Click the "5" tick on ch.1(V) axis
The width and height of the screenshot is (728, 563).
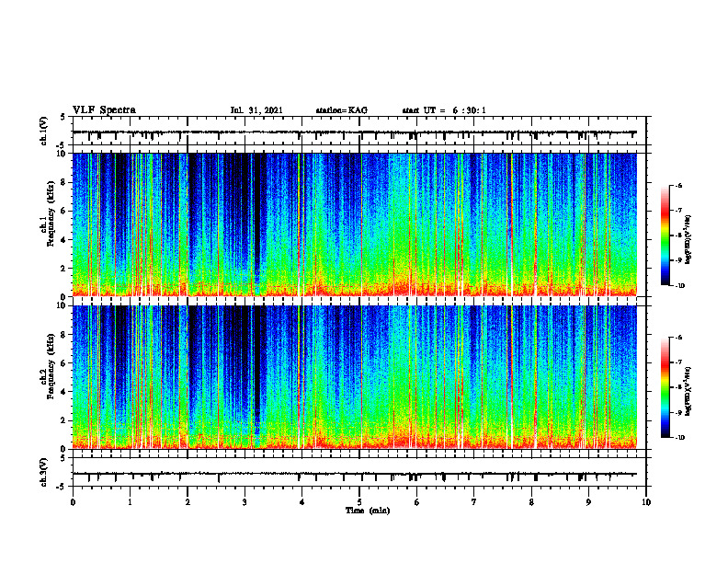tap(63, 117)
